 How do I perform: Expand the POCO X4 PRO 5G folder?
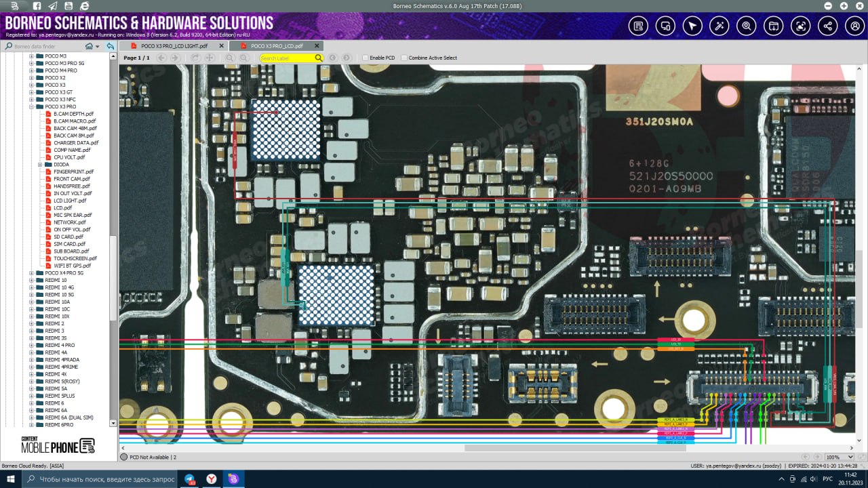click(31, 272)
